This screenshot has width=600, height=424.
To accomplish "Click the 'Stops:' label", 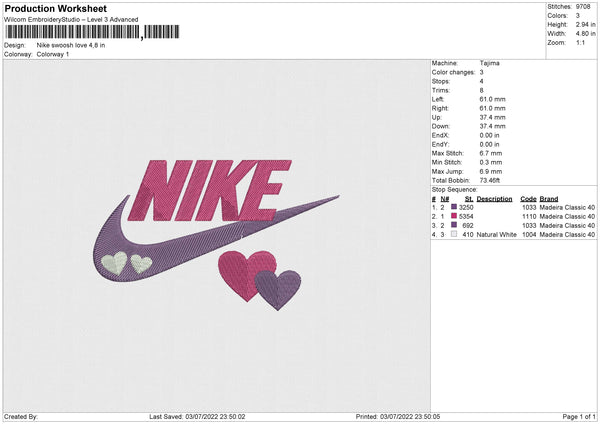I will click(441, 81).
